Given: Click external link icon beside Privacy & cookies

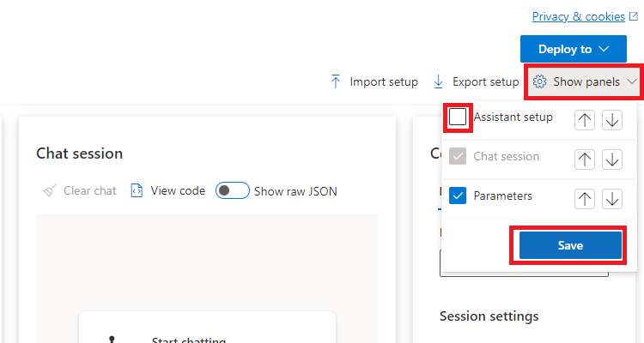Looking at the screenshot, I should tap(634, 16).
